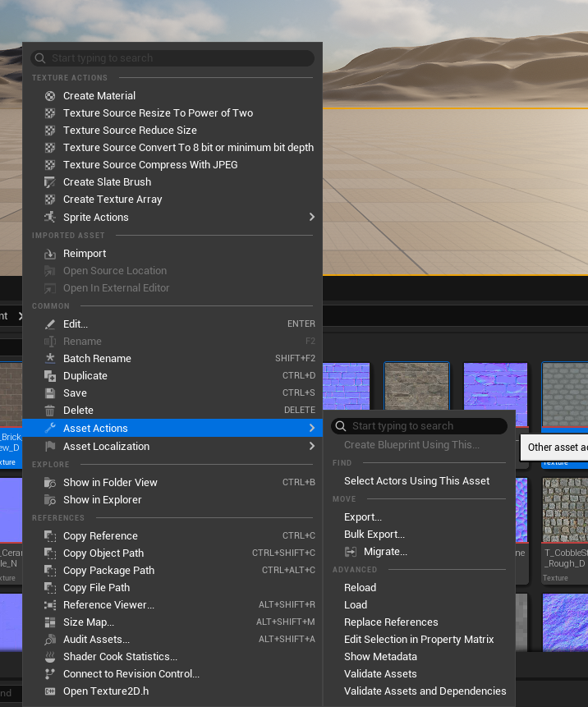Click the Duplicate icon
The width and height of the screenshot is (588, 707).
[x=50, y=376]
